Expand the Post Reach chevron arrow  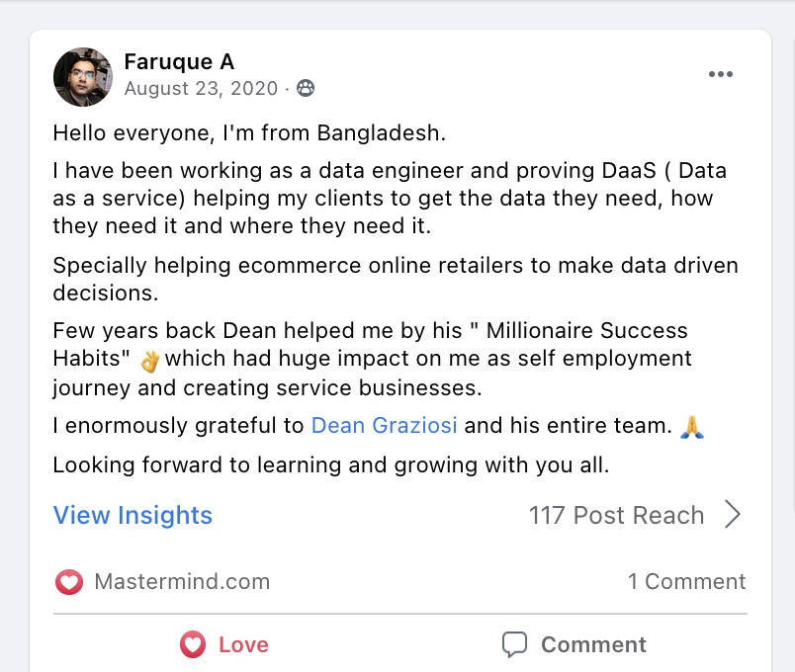[x=732, y=515]
